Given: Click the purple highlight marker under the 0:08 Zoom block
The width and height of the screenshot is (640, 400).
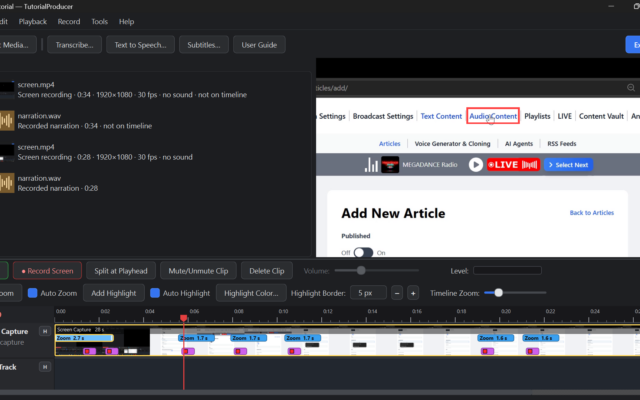Looking at the screenshot, I should (240, 351).
